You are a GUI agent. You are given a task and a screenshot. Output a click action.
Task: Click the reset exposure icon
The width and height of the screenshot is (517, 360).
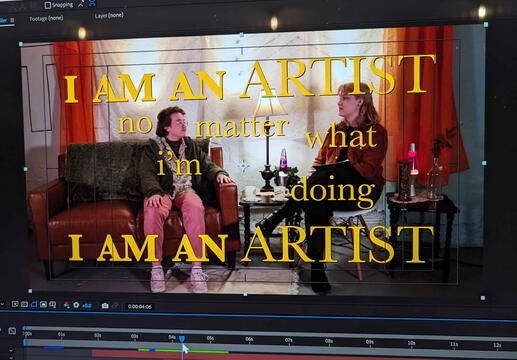(76, 305)
